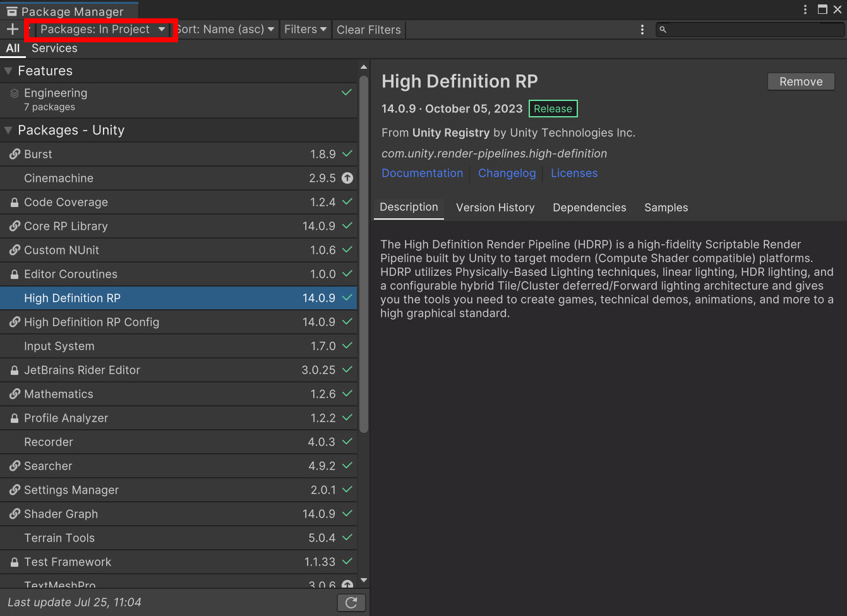This screenshot has height=616, width=847.
Task: Click lock icon beside Profile Analyzer
Action: pyautogui.click(x=15, y=418)
